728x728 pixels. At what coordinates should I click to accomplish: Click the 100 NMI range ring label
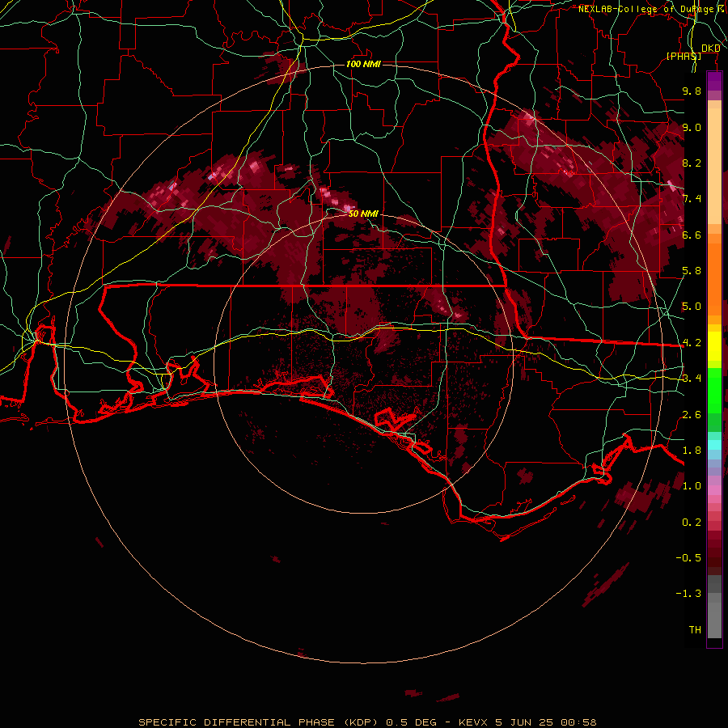point(363,64)
